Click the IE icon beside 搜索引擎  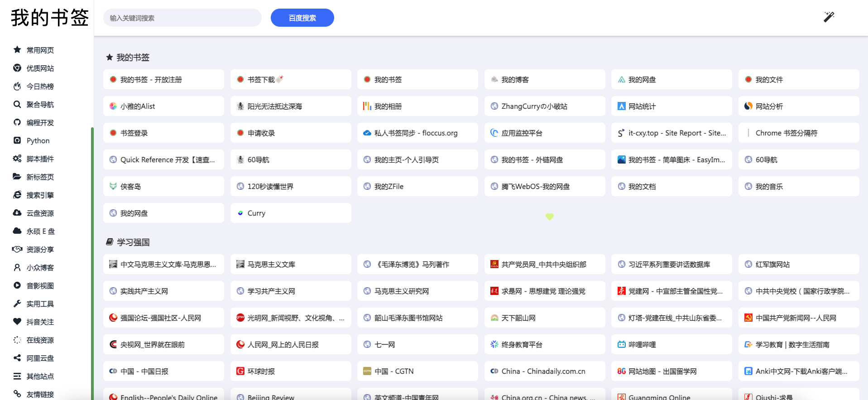pos(17,195)
